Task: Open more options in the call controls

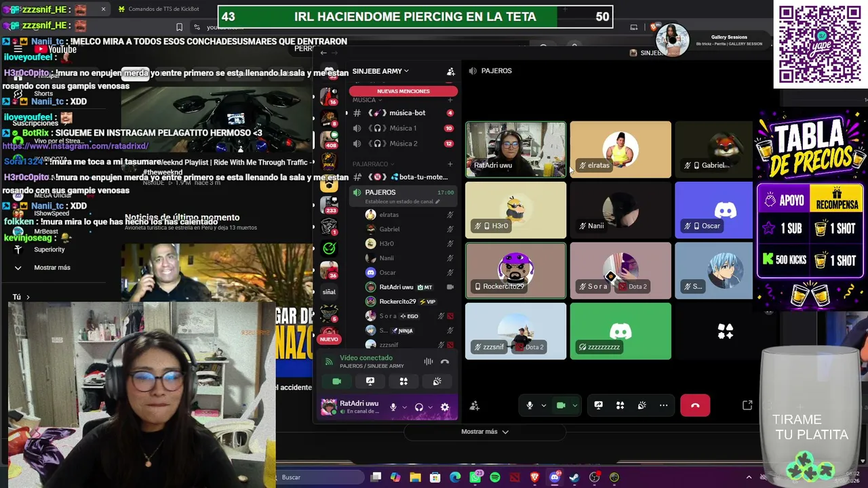Action: tap(663, 405)
